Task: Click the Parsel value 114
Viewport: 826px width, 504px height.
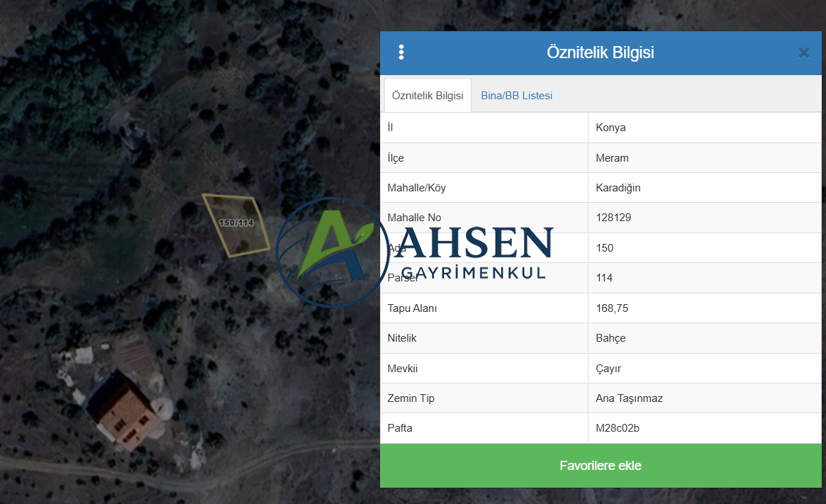Action: 604,278
